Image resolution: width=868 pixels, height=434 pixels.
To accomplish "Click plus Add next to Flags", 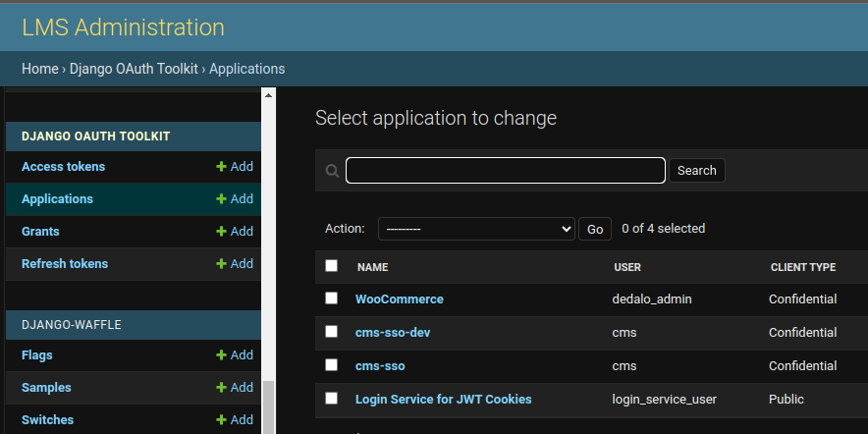I will point(235,354).
